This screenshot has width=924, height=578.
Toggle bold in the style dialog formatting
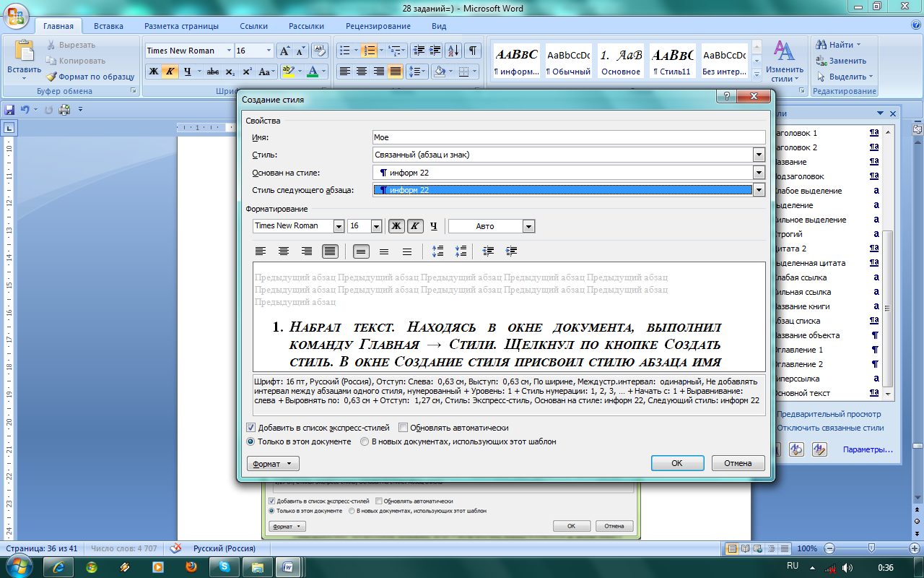click(396, 226)
